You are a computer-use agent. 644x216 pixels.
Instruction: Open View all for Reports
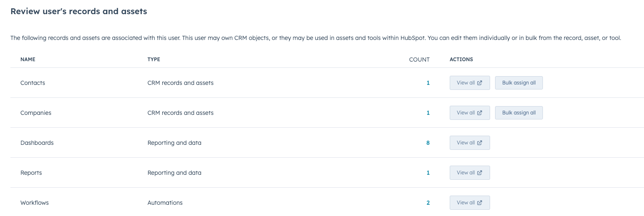click(x=470, y=173)
